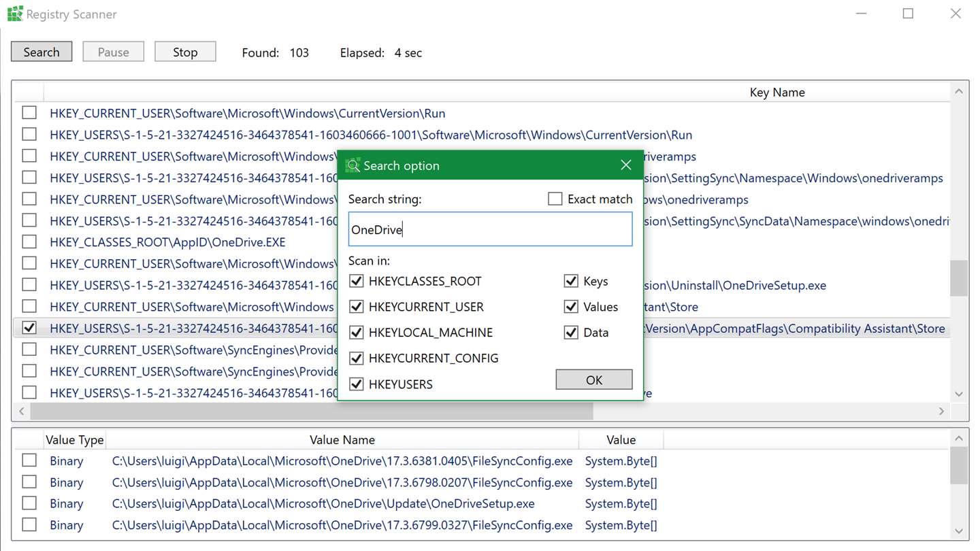The image size is (980, 551).
Task: Click the Search option dialog icon
Action: (x=353, y=165)
